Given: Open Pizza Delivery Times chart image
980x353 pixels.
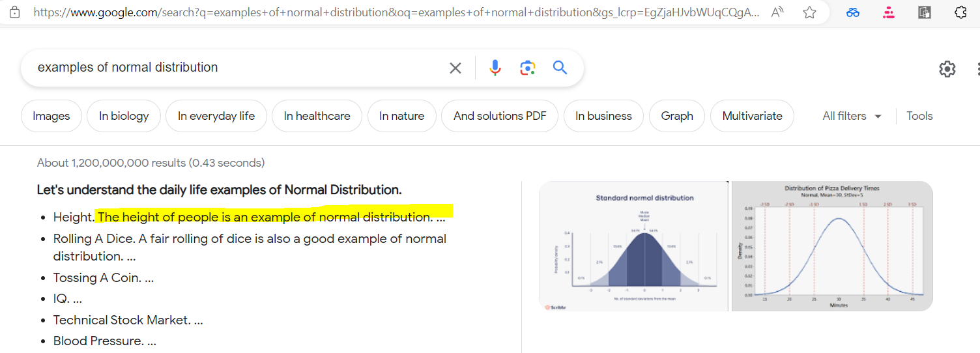Looking at the screenshot, I should tap(832, 246).
